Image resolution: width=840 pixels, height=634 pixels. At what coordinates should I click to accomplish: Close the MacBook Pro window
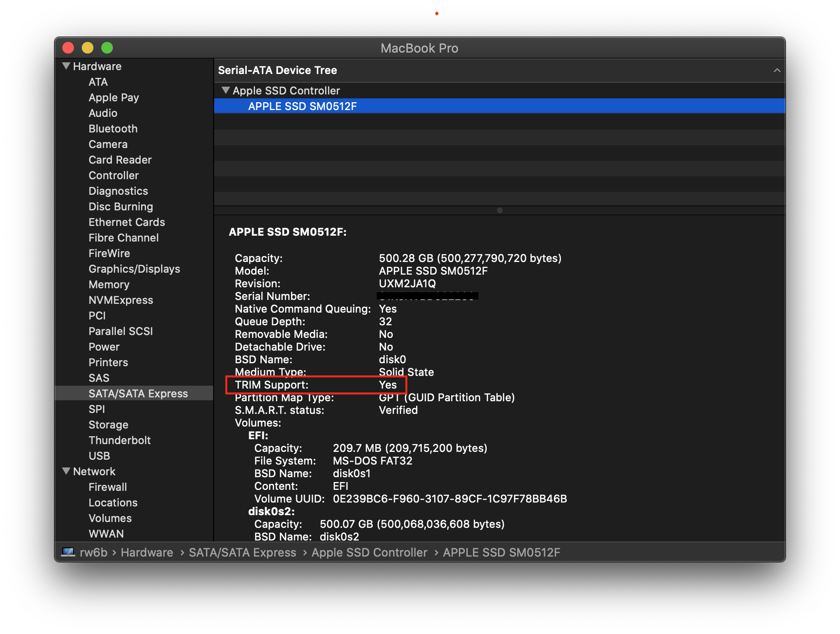[68, 48]
